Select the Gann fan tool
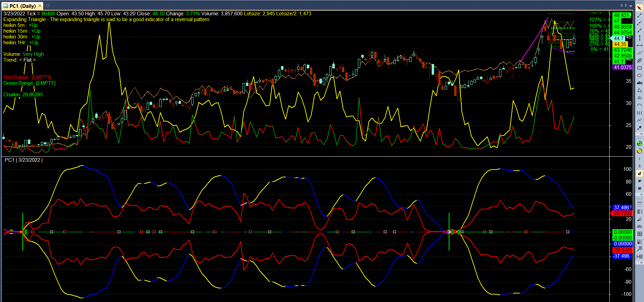This screenshot has height=302, width=644. coord(640,241)
